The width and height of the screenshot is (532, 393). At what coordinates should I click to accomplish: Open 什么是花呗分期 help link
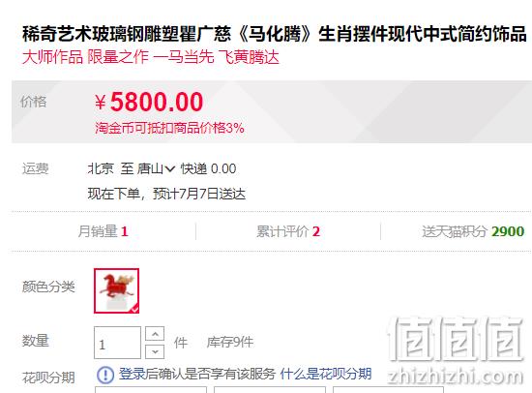click(x=326, y=374)
